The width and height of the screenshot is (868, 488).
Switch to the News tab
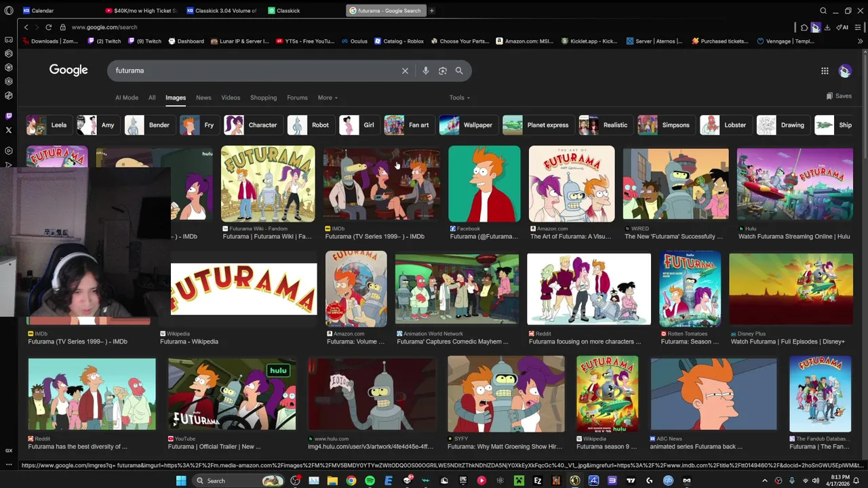(x=203, y=98)
